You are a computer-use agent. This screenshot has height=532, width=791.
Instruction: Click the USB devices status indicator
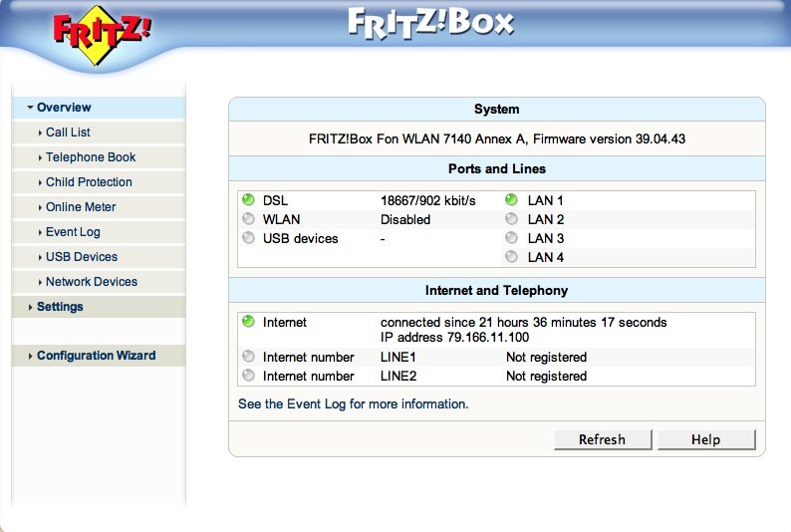point(248,238)
